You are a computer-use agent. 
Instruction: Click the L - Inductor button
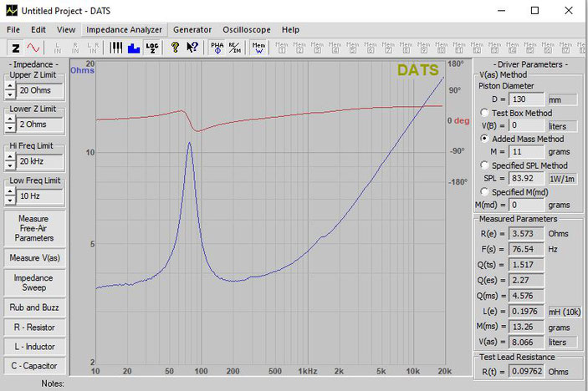tap(34, 347)
